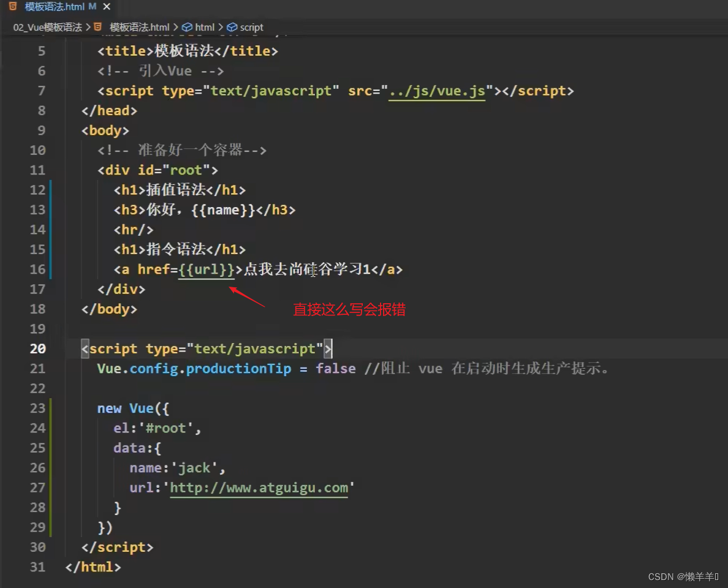This screenshot has height=588, width=728.
Task: Click the closing div tag on line 17
Action: (x=122, y=289)
